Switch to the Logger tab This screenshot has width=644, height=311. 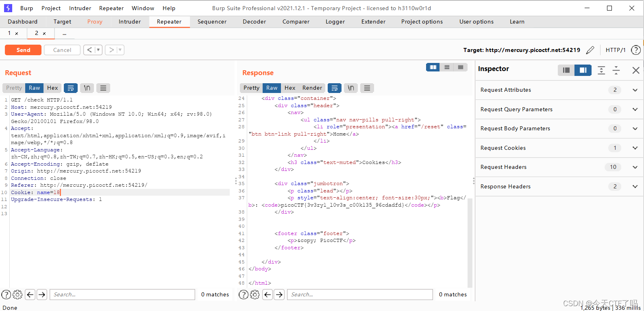pyautogui.click(x=335, y=22)
